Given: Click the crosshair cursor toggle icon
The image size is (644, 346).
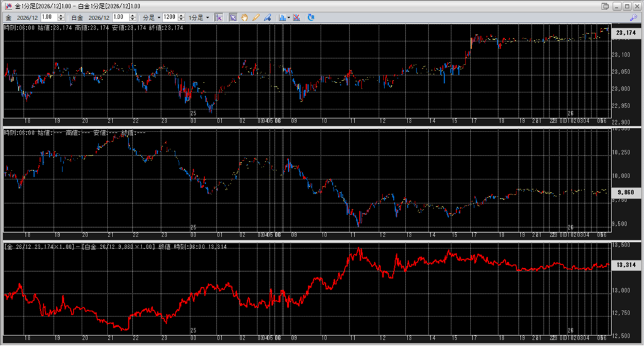Looking at the screenshot, I should (219, 18).
